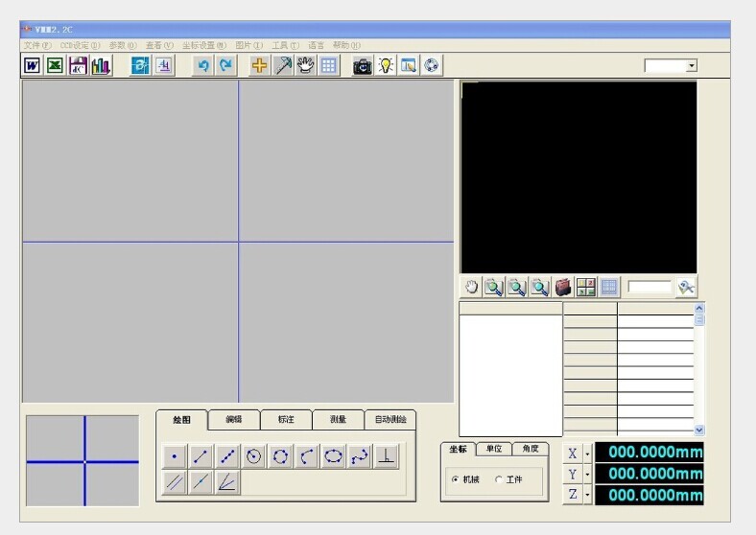Select the multi-point circle drawing tool
This screenshot has height=535, width=756.
[x=280, y=456]
